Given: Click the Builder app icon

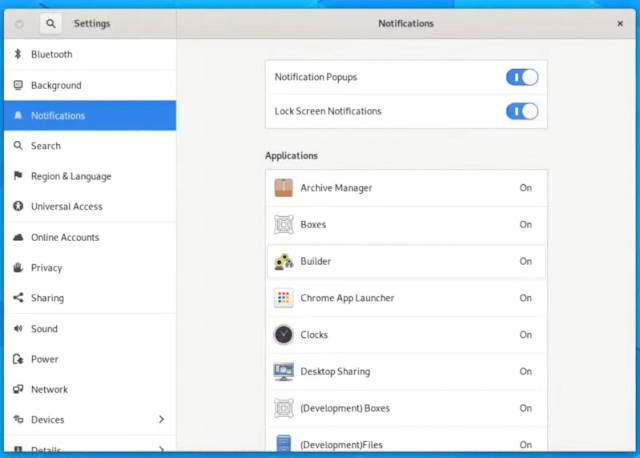Looking at the screenshot, I should coord(283,261).
